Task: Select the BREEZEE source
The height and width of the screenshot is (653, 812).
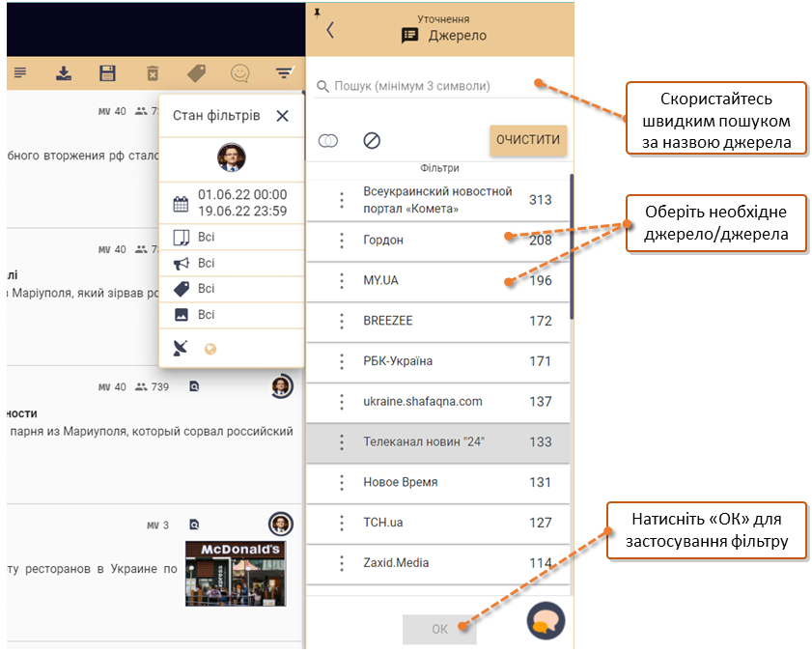Action: tap(438, 322)
